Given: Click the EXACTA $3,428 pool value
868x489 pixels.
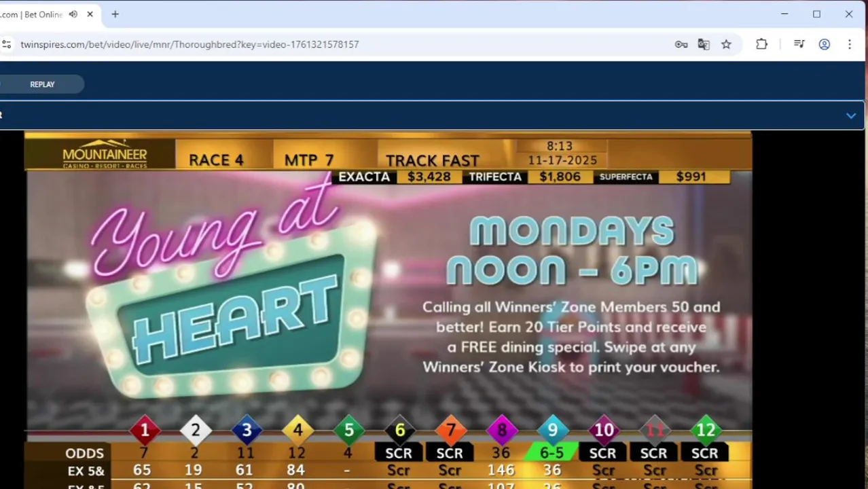Looking at the screenshot, I should 429,177.
